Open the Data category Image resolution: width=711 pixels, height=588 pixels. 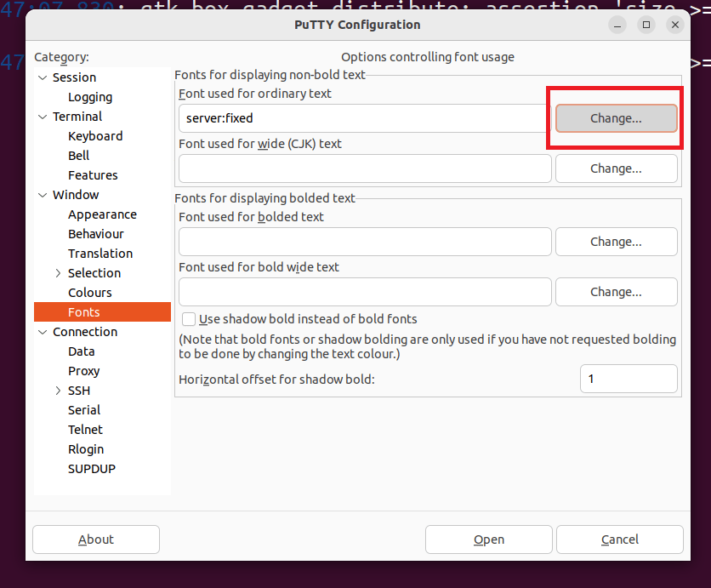(x=82, y=351)
